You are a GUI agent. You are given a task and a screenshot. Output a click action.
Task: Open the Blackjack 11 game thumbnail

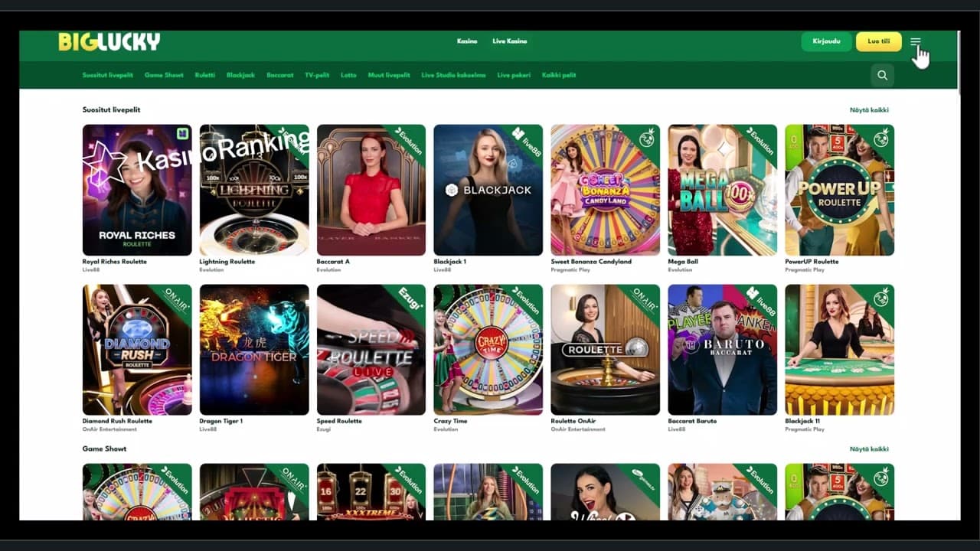point(840,350)
